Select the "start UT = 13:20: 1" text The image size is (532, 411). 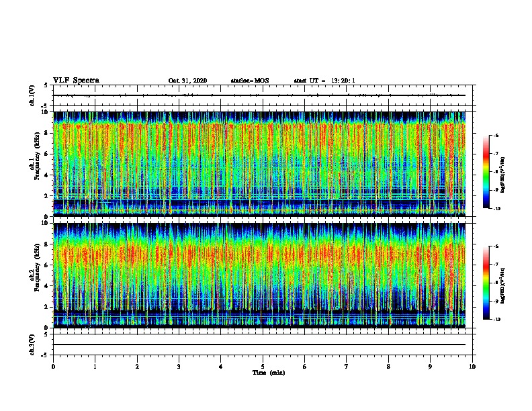pos(324,81)
